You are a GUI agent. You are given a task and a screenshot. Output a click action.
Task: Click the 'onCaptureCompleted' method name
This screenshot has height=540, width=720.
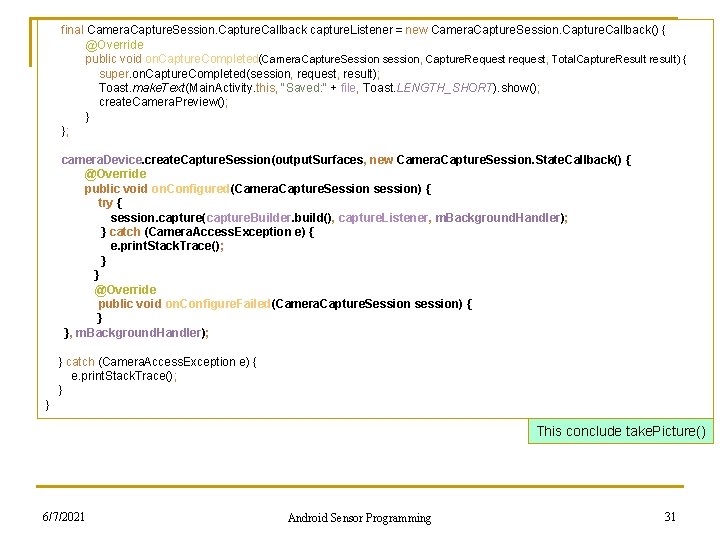pyautogui.click(x=202, y=59)
